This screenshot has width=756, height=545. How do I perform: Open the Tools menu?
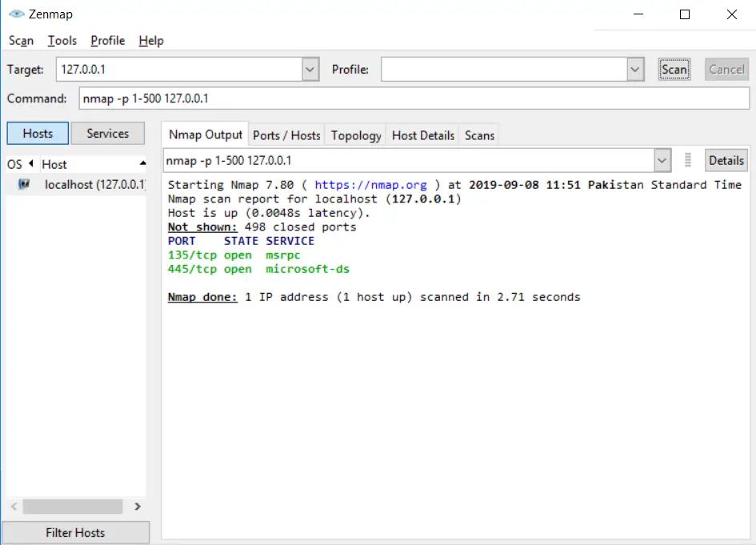click(62, 41)
